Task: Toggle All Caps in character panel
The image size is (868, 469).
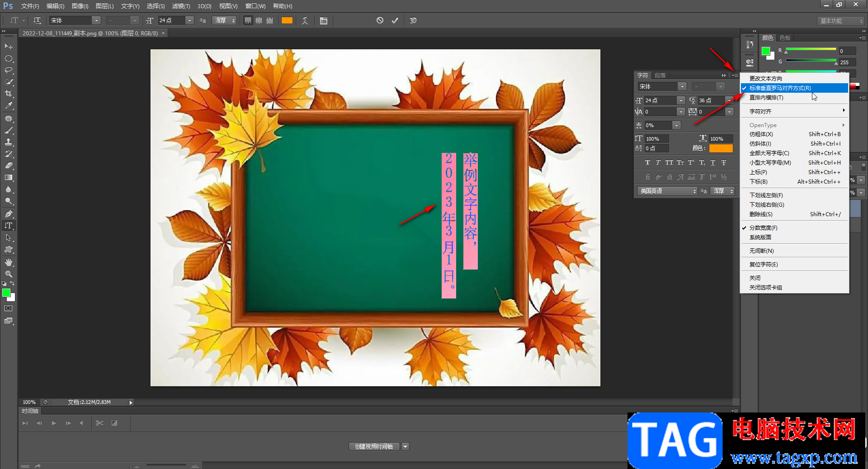Action: (669, 163)
